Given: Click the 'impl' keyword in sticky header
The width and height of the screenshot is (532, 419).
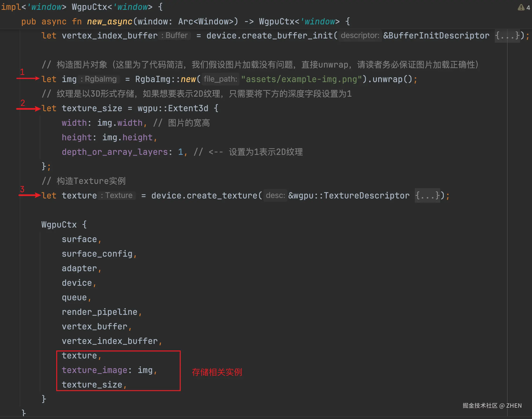Looking at the screenshot, I should [x=11, y=7].
